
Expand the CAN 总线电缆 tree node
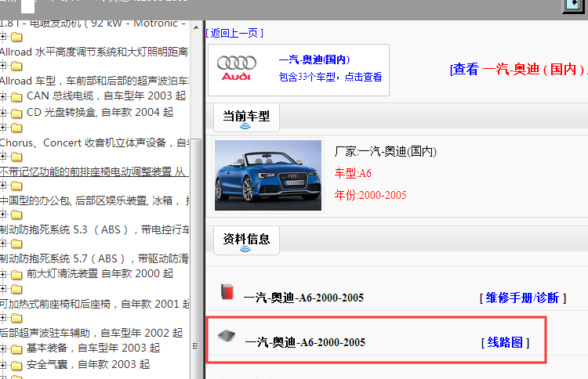[3, 96]
